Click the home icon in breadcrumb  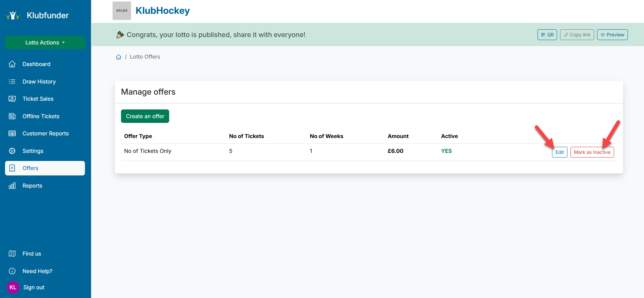pyautogui.click(x=119, y=57)
